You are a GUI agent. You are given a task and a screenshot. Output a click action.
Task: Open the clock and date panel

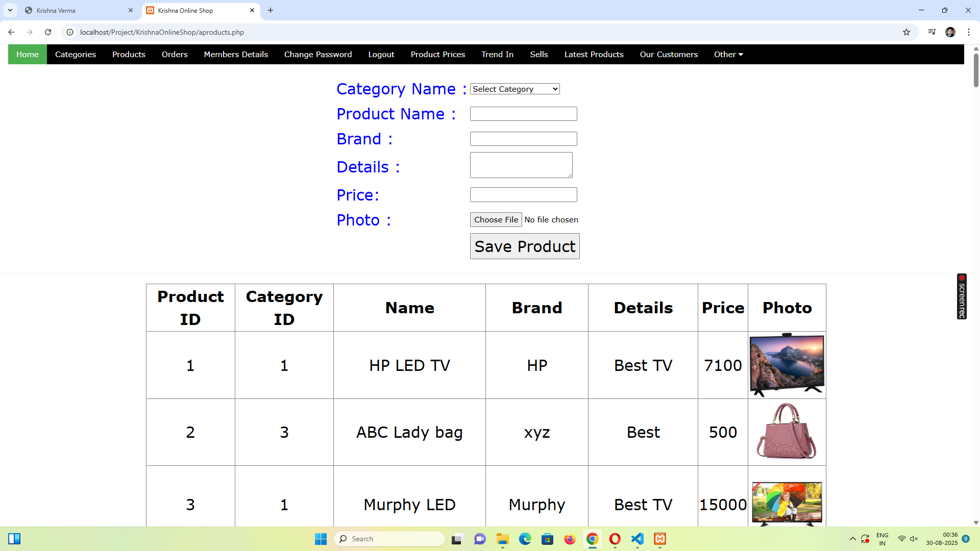tap(942, 539)
